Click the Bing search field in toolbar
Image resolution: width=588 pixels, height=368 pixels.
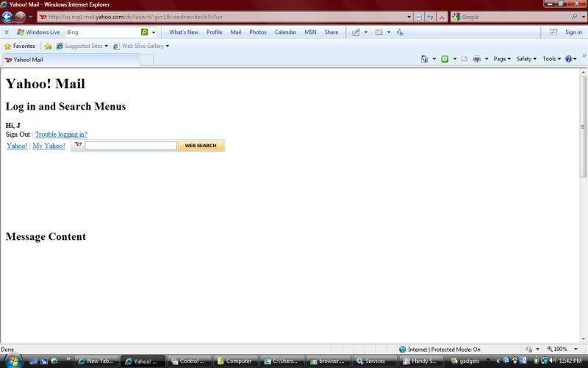103,32
